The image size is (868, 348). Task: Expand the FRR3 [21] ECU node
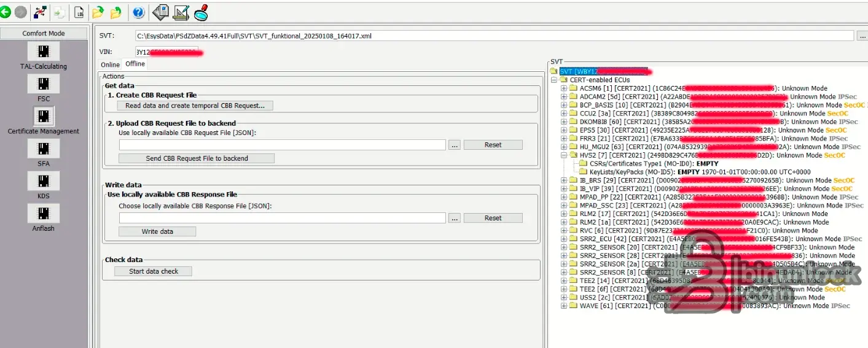click(x=564, y=139)
